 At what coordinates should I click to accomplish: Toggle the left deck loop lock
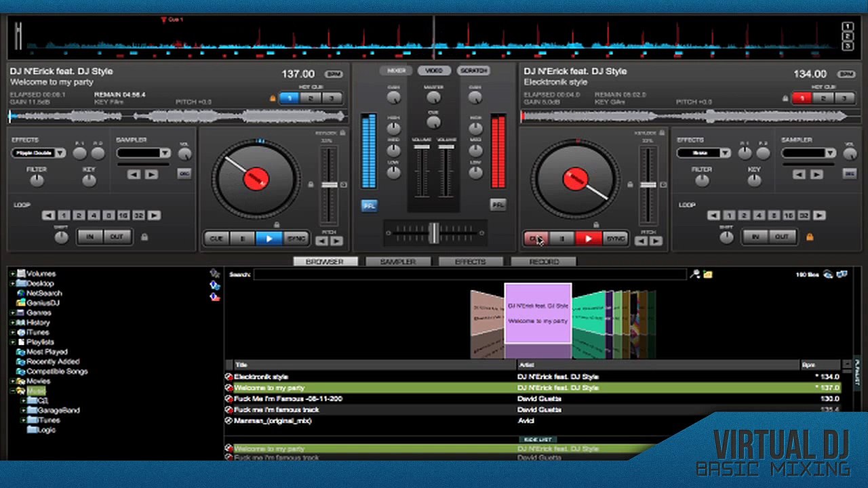[x=144, y=237]
